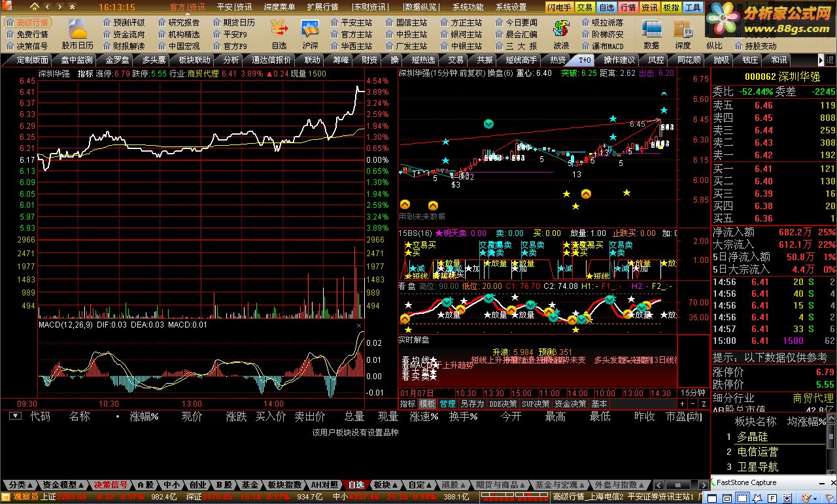837x504 pixels.
Task: Open the 官方|资讯 menu
Action: [x=187, y=7]
